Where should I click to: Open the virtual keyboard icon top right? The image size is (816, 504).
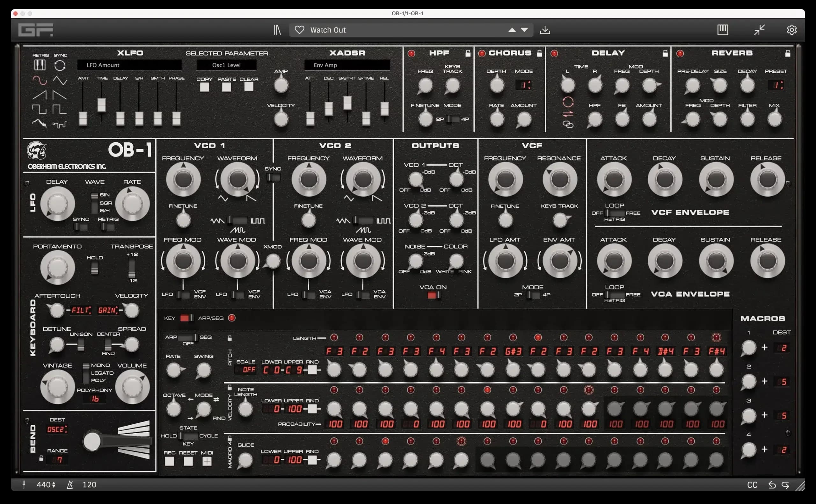[x=722, y=30]
